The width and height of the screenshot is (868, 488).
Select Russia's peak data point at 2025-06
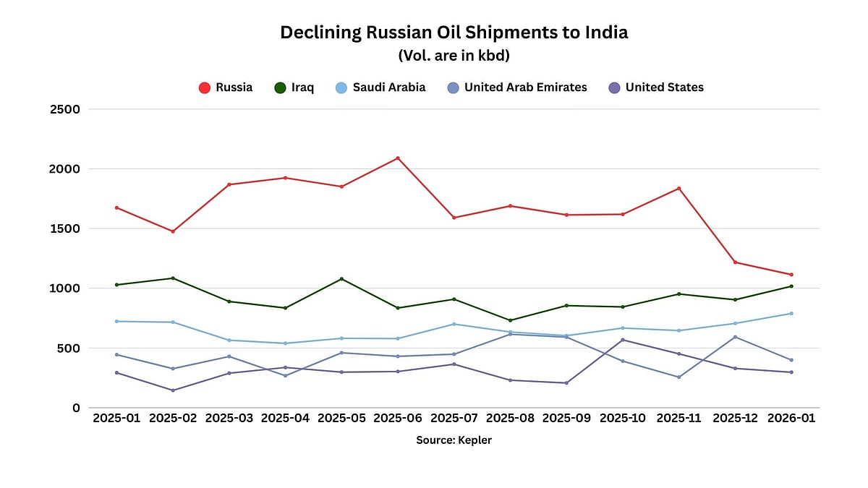point(398,158)
